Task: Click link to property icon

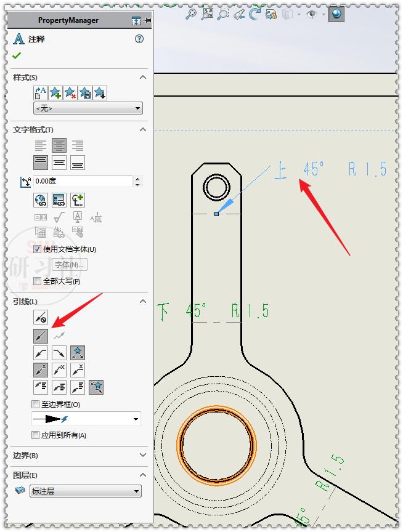Action: [x=59, y=200]
